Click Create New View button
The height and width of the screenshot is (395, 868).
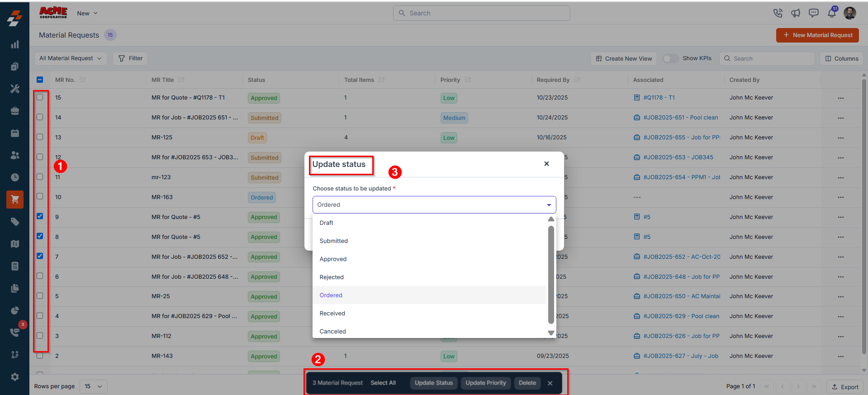pyautogui.click(x=624, y=58)
